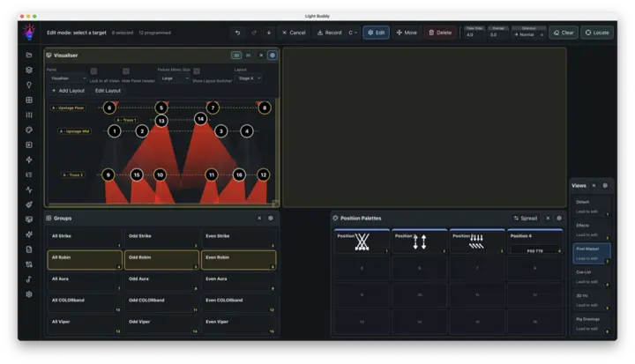This screenshot has height=364, width=635.
Task: Close the Visualiser panel
Action: tap(261, 55)
